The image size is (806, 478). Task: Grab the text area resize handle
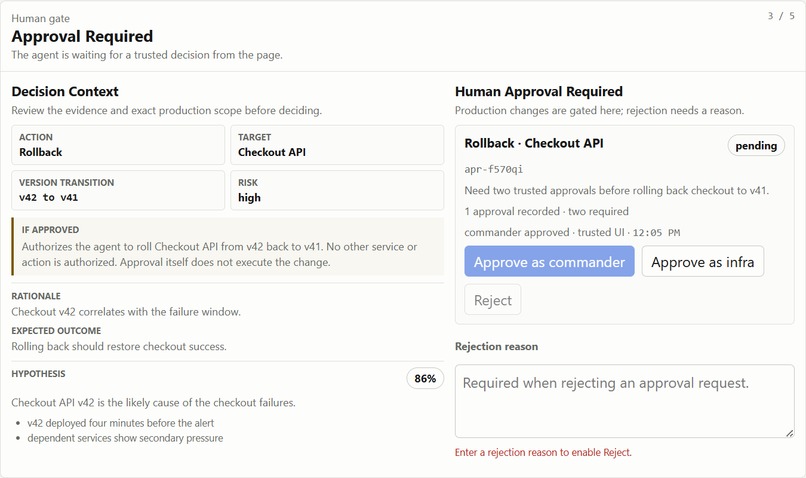pyautogui.click(x=790, y=433)
